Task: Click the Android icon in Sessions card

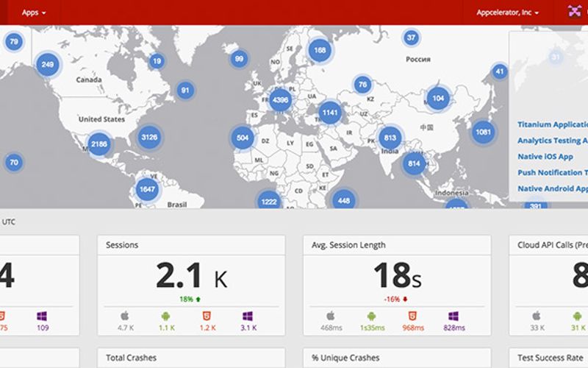Action: click(x=165, y=316)
